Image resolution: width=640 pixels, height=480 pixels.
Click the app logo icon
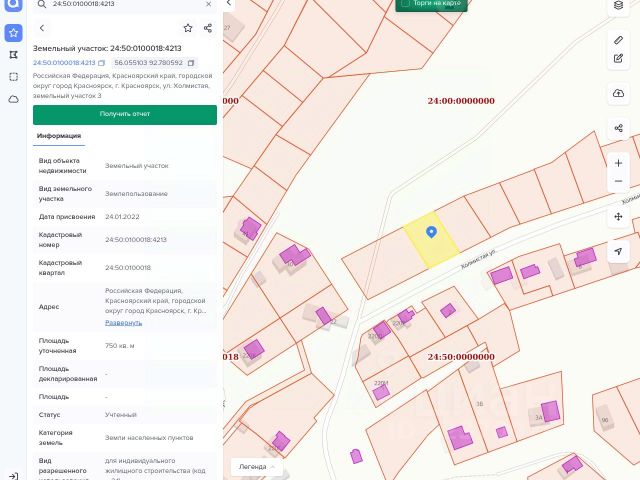13,4
